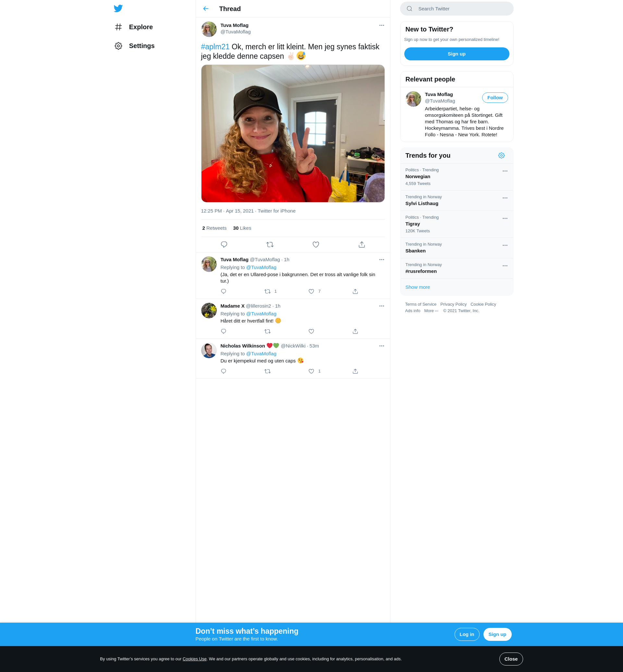Image resolution: width=623 pixels, height=672 pixels.
Task: Open more options on the main tweet
Action: point(382,25)
